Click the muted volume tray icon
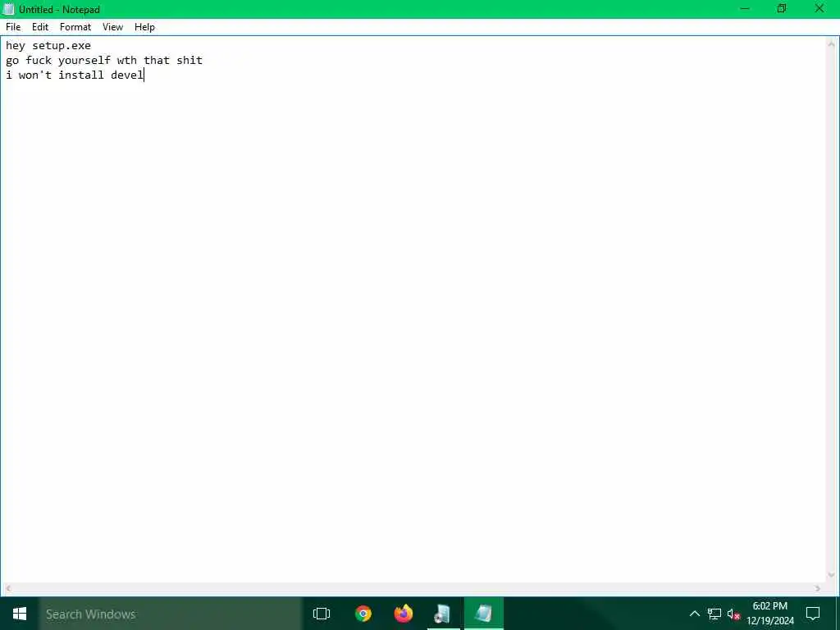Screen dimensions: 840x630 tap(733, 614)
